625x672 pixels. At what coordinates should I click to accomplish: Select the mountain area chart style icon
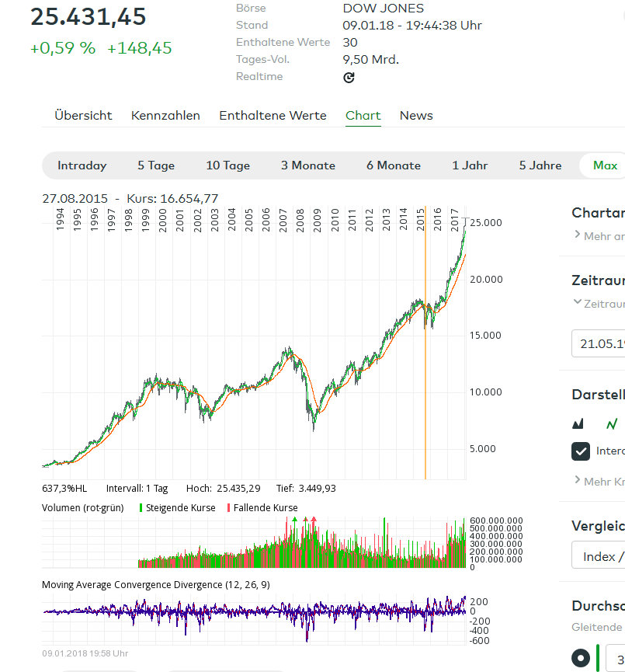pyautogui.click(x=578, y=423)
